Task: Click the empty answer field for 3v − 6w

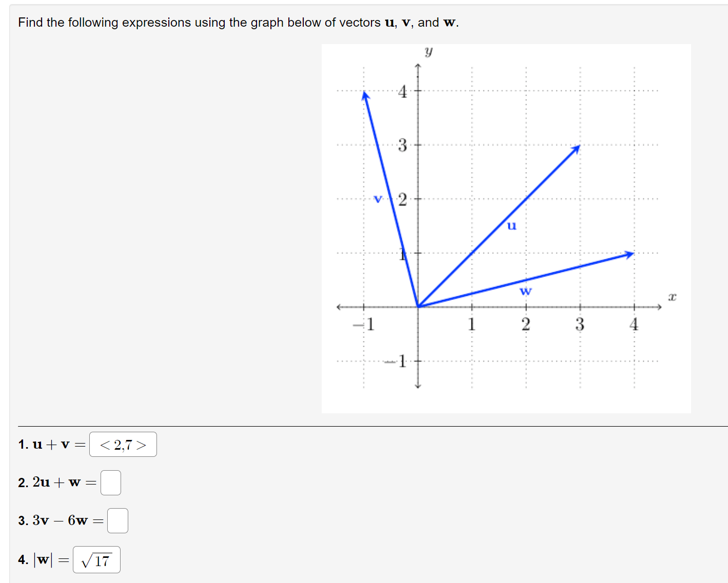Action: (x=117, y=520)
